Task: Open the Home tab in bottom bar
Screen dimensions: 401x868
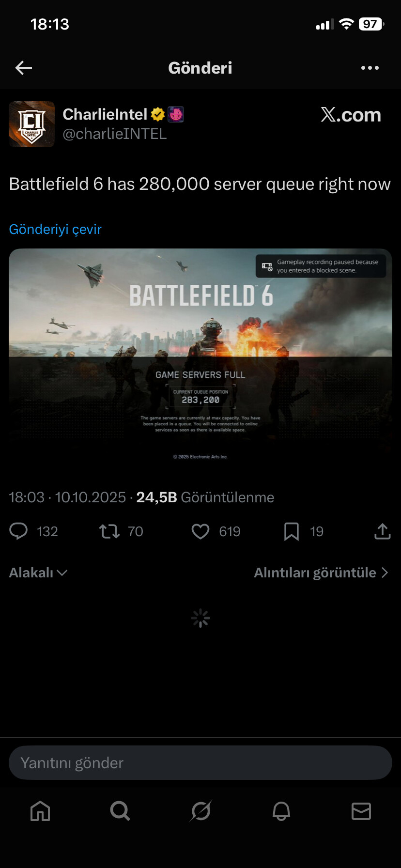Action: tap(40, 810)
